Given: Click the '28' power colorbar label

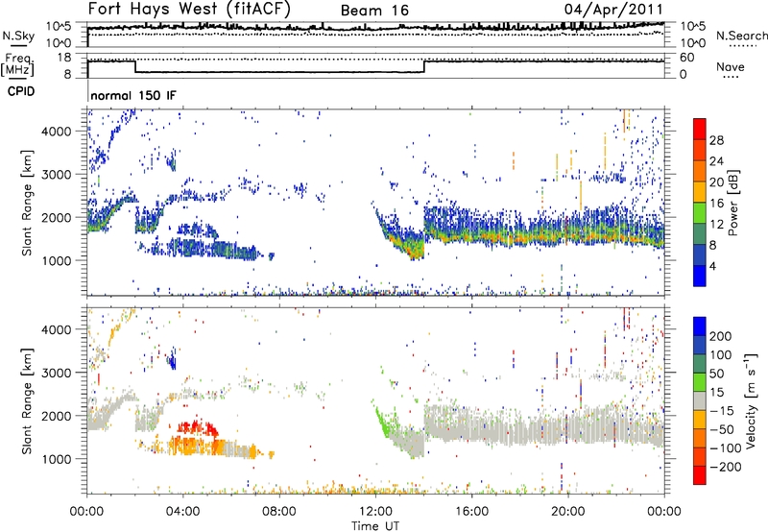Looking at the screenshot, I should click(716, 140).
